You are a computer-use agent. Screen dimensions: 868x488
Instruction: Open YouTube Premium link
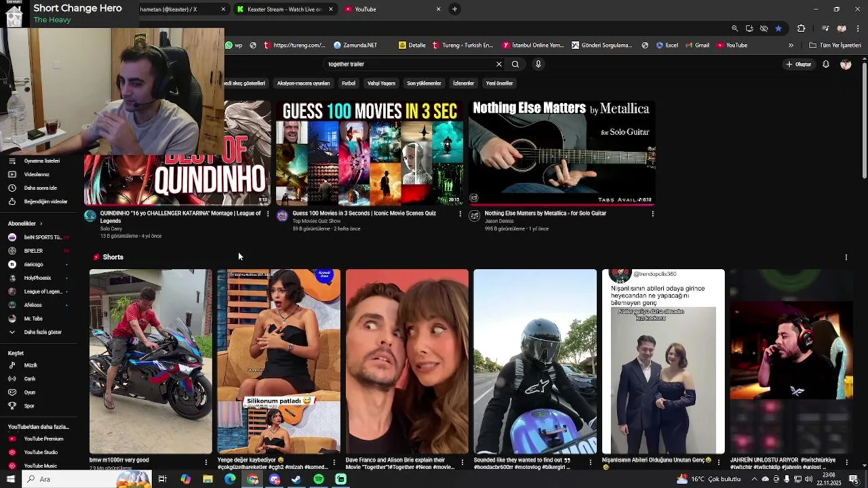37,439
